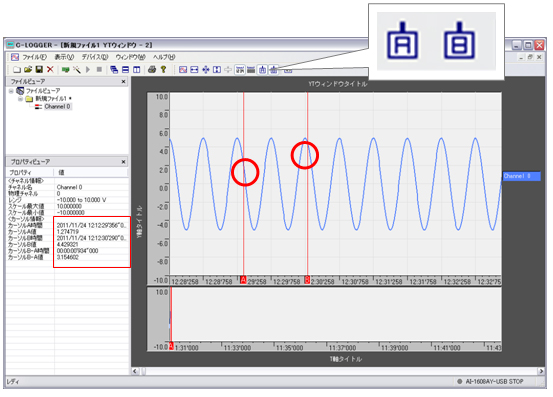Open a file using the folder icon
This screenshot has height=397, width=553.
28,70
